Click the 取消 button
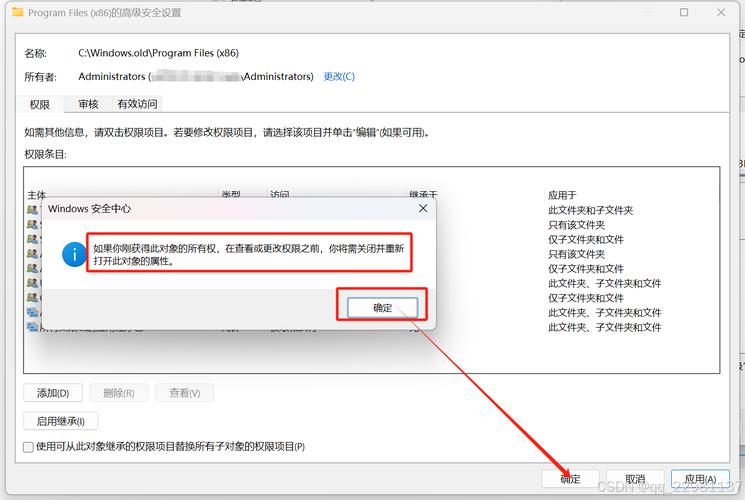The image size is (745, 500). [x=635, y=479]
